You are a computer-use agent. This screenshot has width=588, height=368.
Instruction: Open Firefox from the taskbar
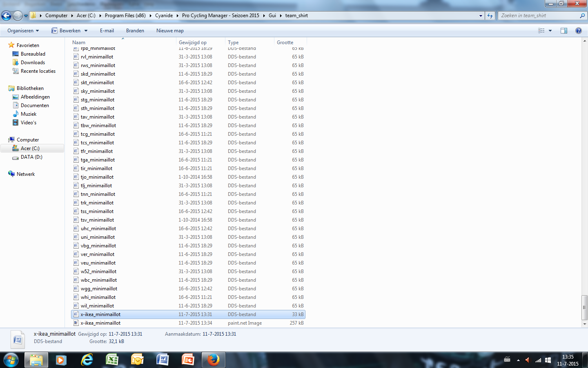click(213, 360)
